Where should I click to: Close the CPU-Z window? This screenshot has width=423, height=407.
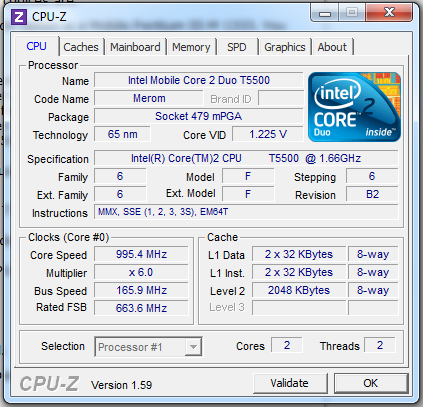389,13
